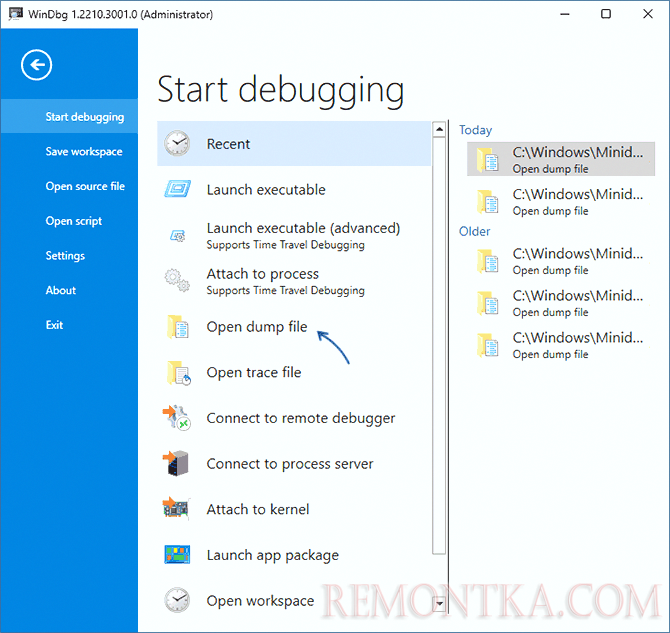This screenshot has width=670, height=633.
Task: Click the WinDbg title bar app icon
Action: coord(15,14)
